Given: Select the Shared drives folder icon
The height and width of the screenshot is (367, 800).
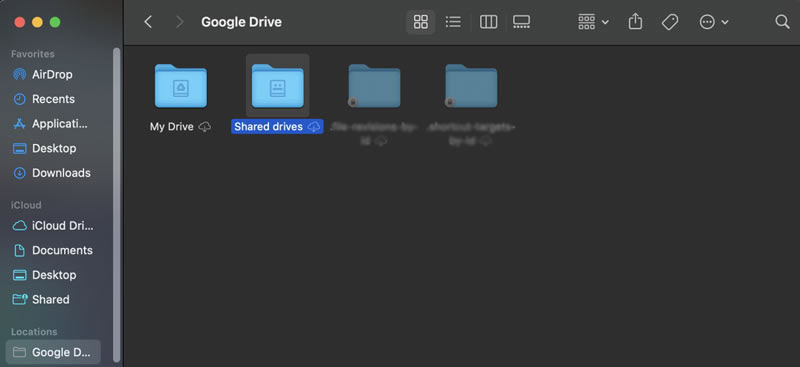Looking at the screenshot, I should click(278, 86).
